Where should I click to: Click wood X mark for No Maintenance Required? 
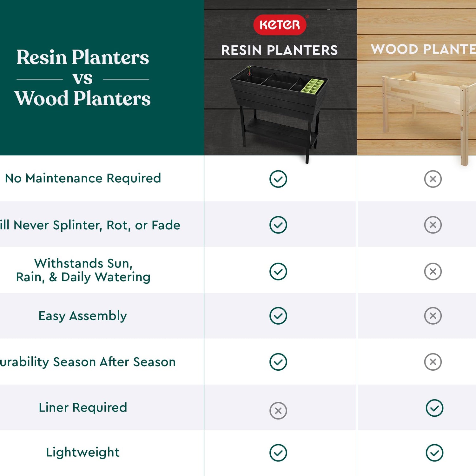tap(433, 179)
